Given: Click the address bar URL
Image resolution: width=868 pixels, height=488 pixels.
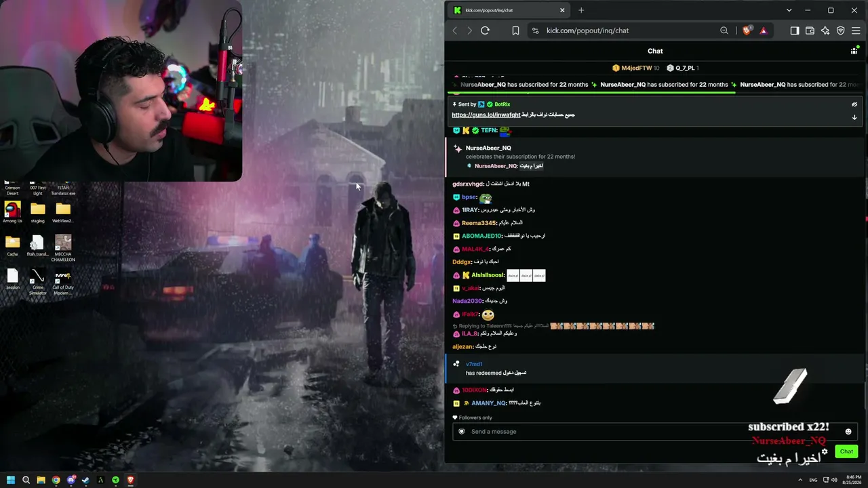Looking at the screenshot, I should [x=587, y=30].
